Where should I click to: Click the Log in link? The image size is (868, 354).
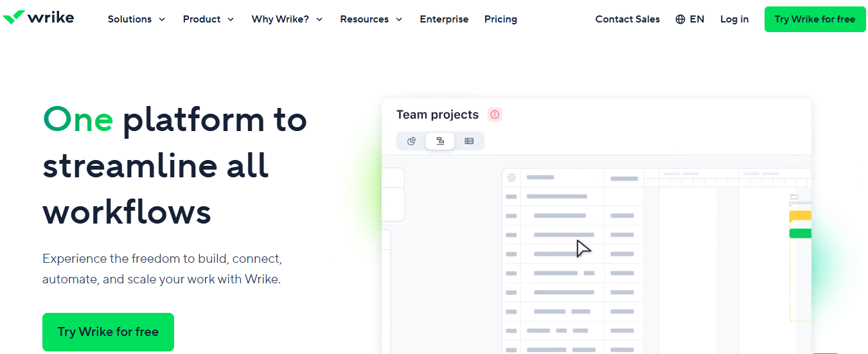click(734, 19)
